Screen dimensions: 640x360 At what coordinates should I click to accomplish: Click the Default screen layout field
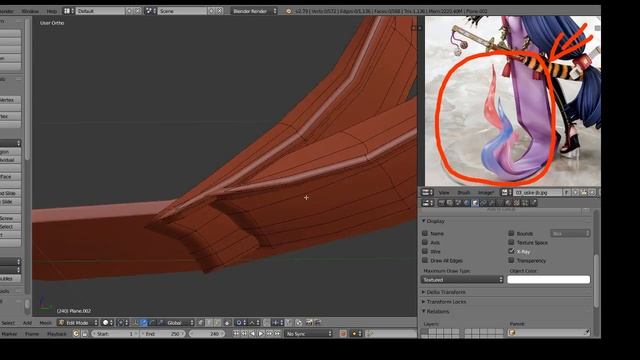pos(100,11)
